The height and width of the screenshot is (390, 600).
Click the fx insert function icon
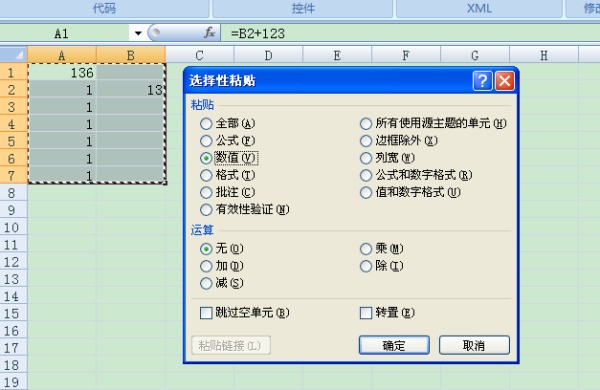209,33
